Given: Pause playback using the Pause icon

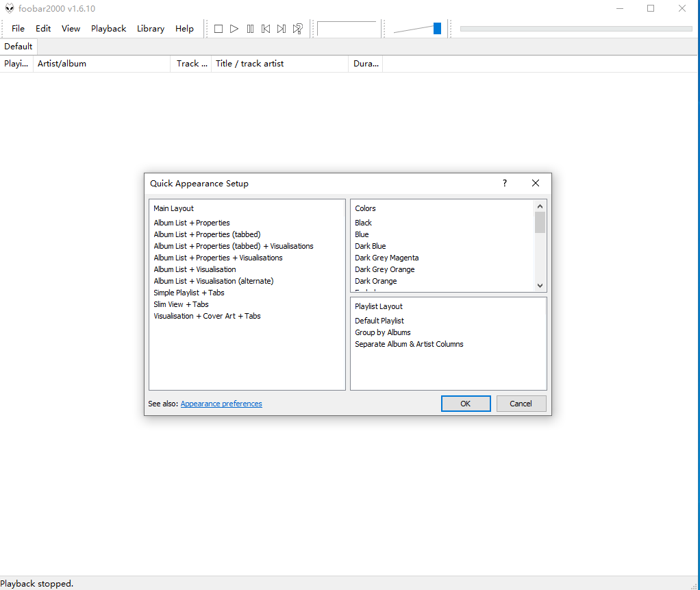Looking at the screenshot, I should tap(250, 28).
